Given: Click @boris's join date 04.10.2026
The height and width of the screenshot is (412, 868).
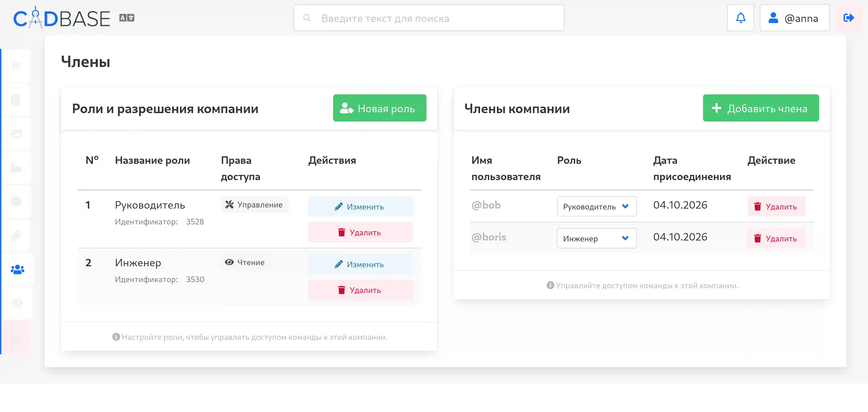Looking at the screenshot, I should pyautogui.click(x=680, y=237).
